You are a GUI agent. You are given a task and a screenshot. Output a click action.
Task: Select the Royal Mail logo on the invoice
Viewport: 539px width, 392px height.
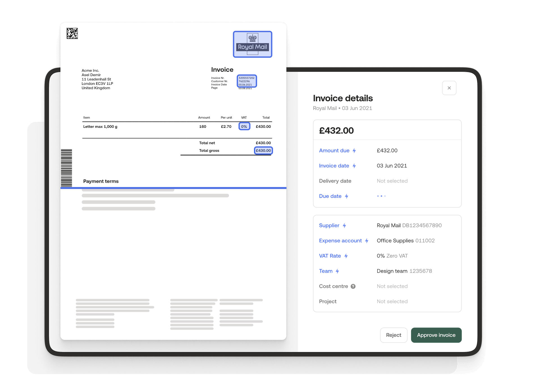252,44
